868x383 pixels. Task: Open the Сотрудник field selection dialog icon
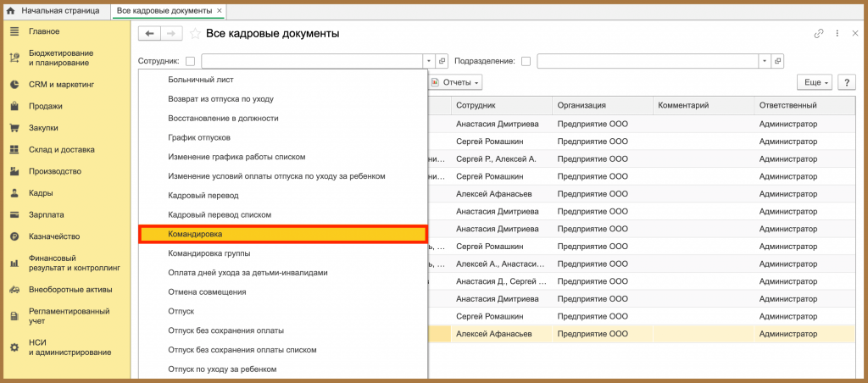[x=442, y=61]
